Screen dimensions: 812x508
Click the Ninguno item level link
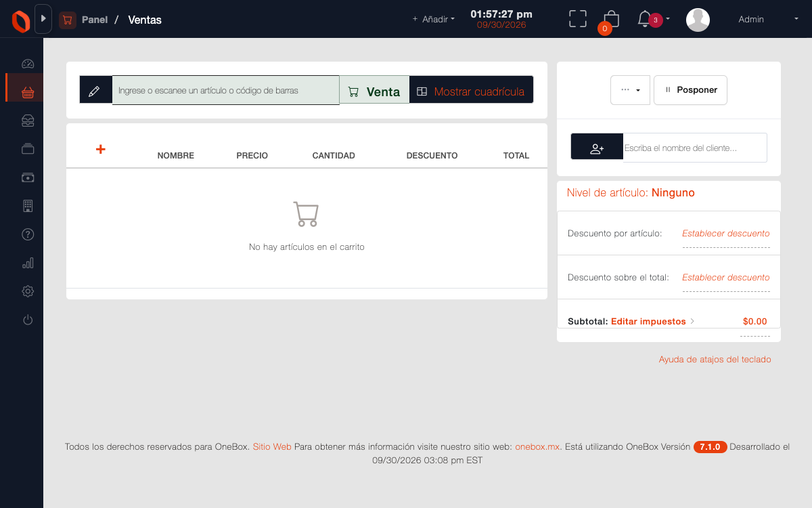click(673, 193)
